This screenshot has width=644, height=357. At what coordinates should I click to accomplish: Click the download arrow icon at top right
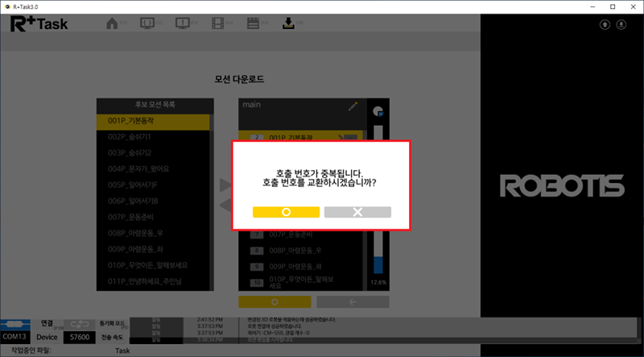click(x=621, y=23)
